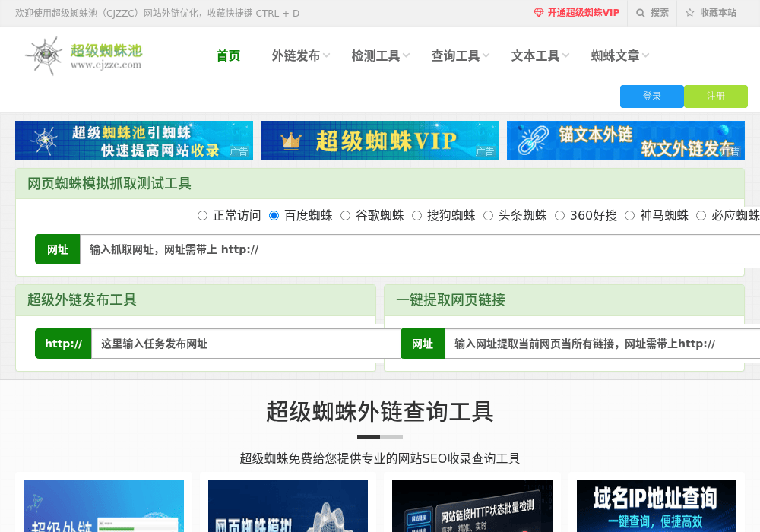Open 蜘蛛文章 menu

pyautogui.click(x=615, y=55)
